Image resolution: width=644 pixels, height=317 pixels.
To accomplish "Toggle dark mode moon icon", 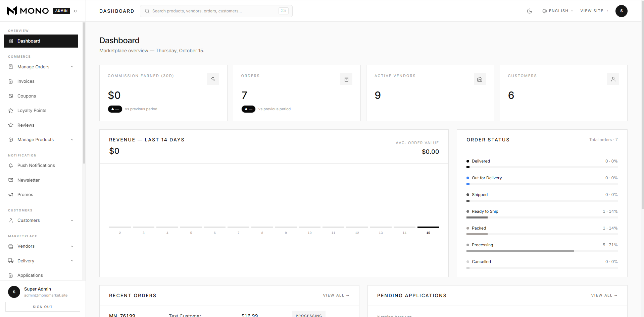I will coord(530,11).
